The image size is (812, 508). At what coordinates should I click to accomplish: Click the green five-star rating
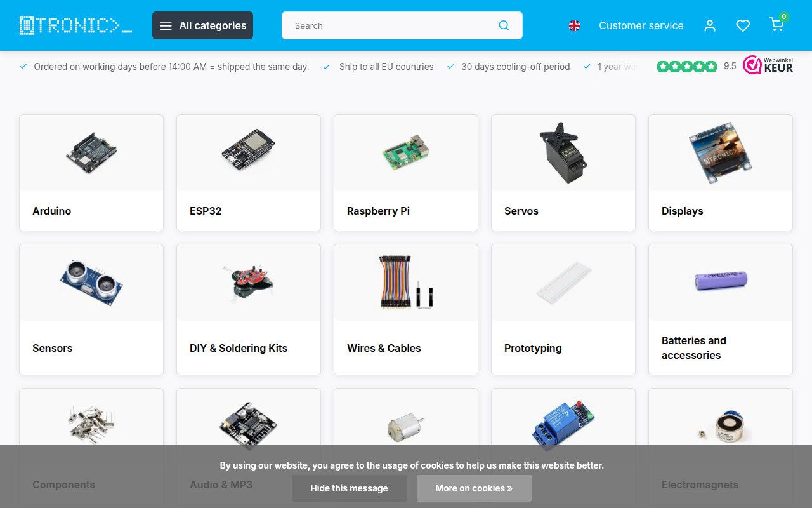pyautogui.click(x=687, y=66)
